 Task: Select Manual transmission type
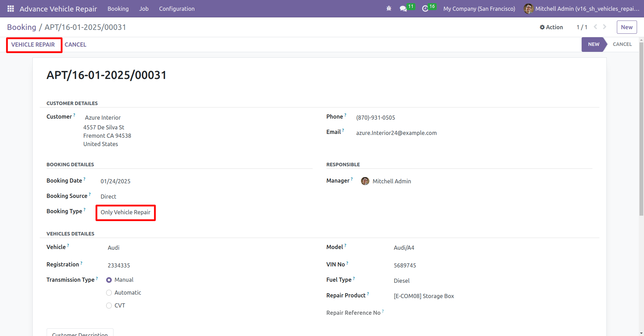109,280
